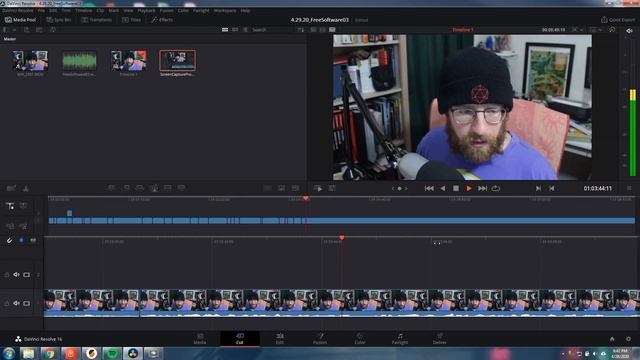Open the Transitions panel

(97, 20)
